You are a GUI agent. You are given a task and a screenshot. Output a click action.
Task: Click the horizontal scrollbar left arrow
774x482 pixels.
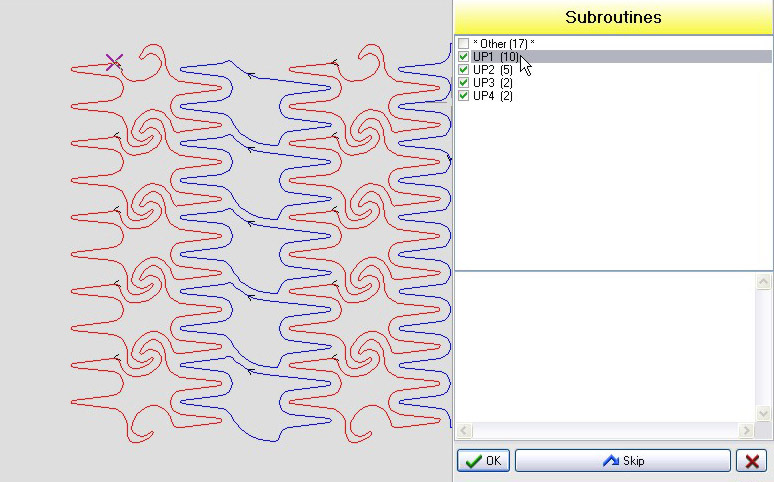(x=463, y=431)
